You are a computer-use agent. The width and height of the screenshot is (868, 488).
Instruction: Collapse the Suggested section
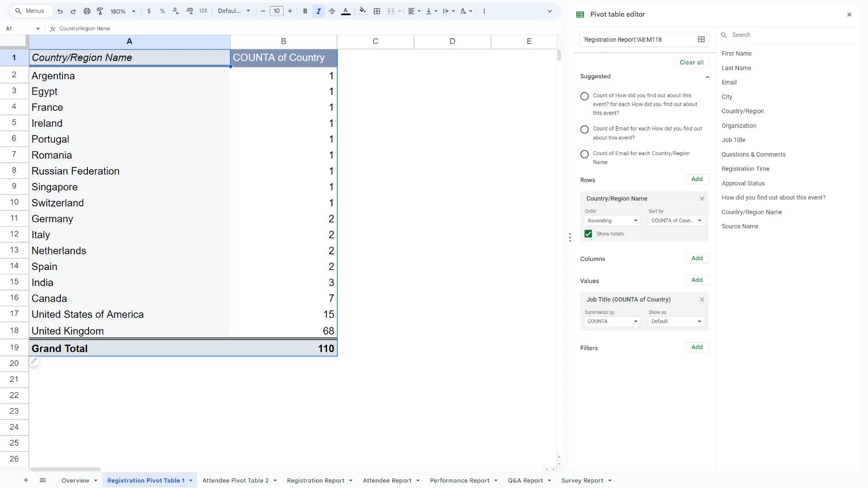click(707, 77)
